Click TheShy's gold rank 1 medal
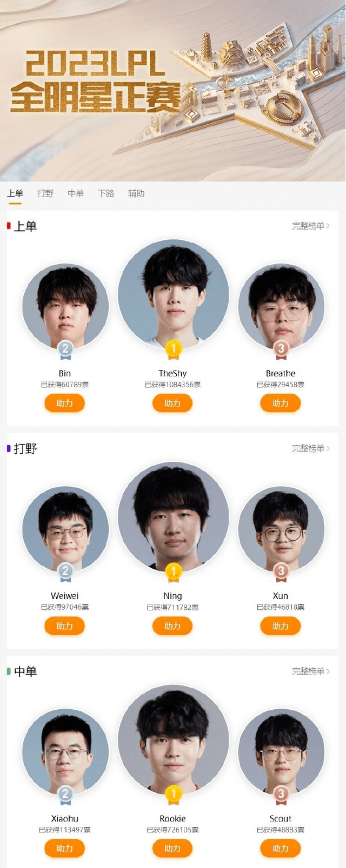The width and height of the screenshot is (346, 868). click(174, 349)
